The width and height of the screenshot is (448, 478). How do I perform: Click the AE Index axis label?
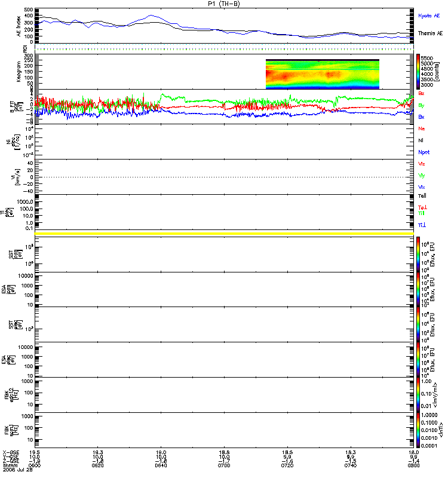click(19, 26)
